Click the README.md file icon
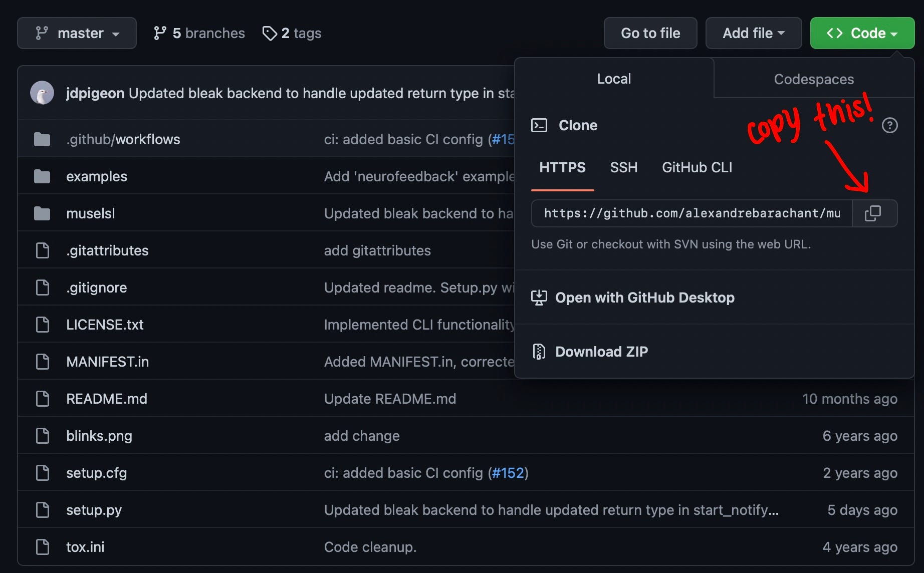Screen dimensions: 924x573 (43, 399)
